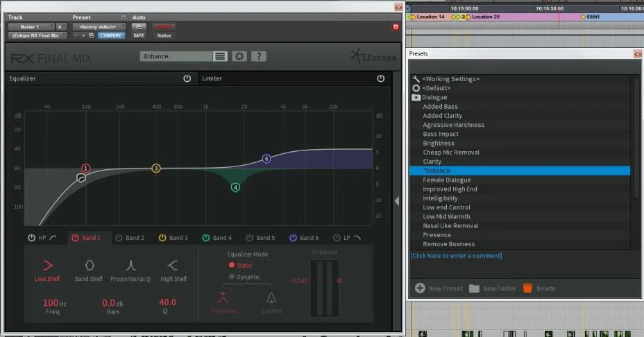
Task: Select the Cheap Mic Removal preset
Action: (520, 153)
